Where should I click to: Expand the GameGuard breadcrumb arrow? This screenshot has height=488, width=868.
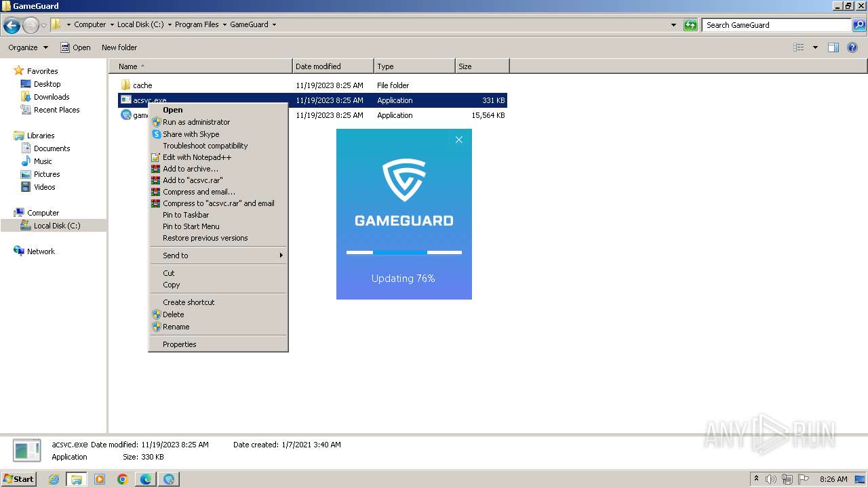coord(274,25)
